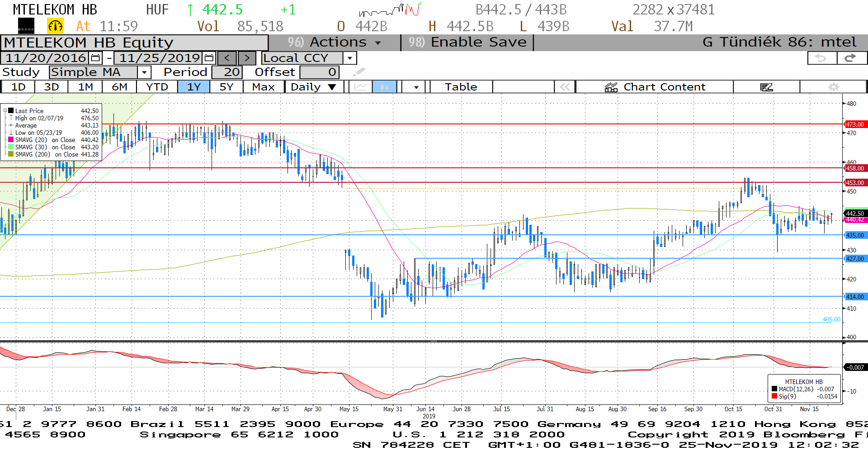
Task: Open the Daily periodicity dropdown
Action: (x=314, y=87)
